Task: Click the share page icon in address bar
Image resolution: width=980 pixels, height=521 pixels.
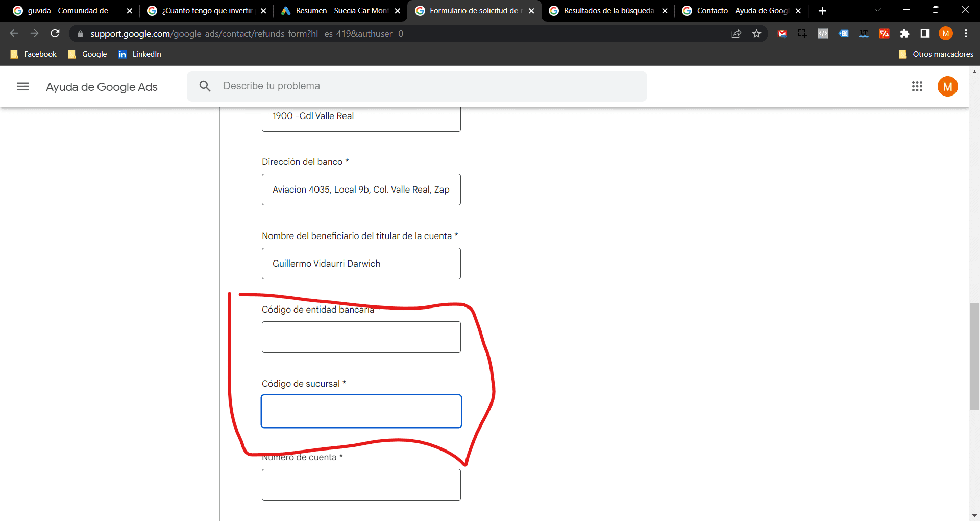Action: click(736, 34)
